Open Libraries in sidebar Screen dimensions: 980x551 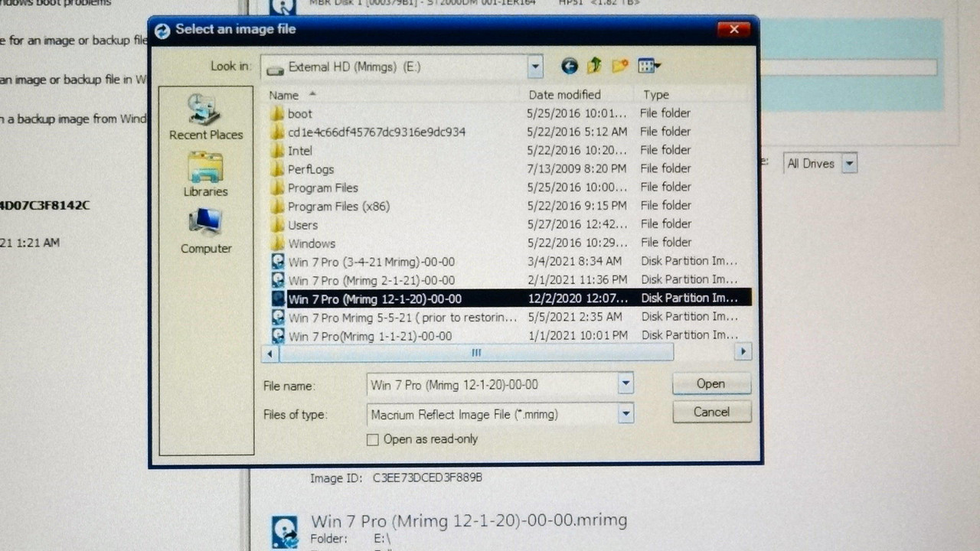(205, 174)
